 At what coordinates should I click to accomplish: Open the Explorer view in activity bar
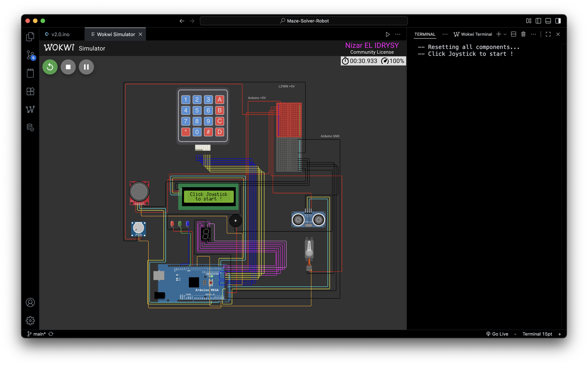coord(30,37)
